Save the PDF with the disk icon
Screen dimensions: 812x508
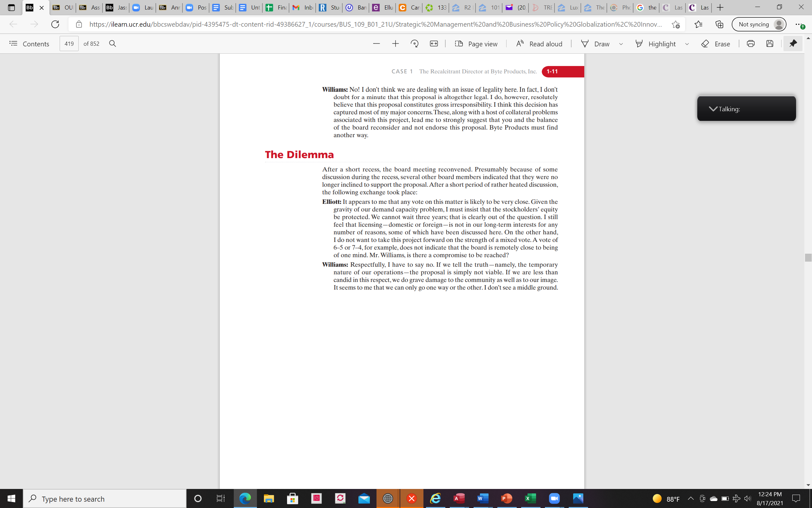(x=770, y=44)
